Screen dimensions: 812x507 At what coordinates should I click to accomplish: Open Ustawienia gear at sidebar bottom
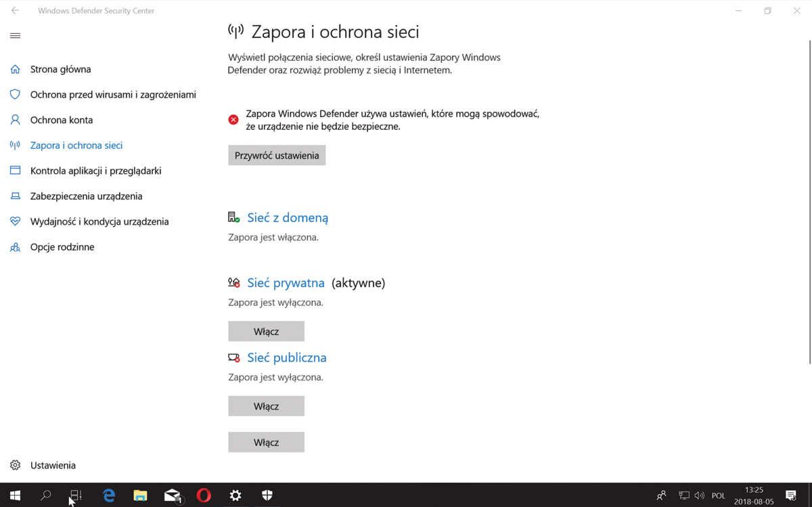click(16, 465)
